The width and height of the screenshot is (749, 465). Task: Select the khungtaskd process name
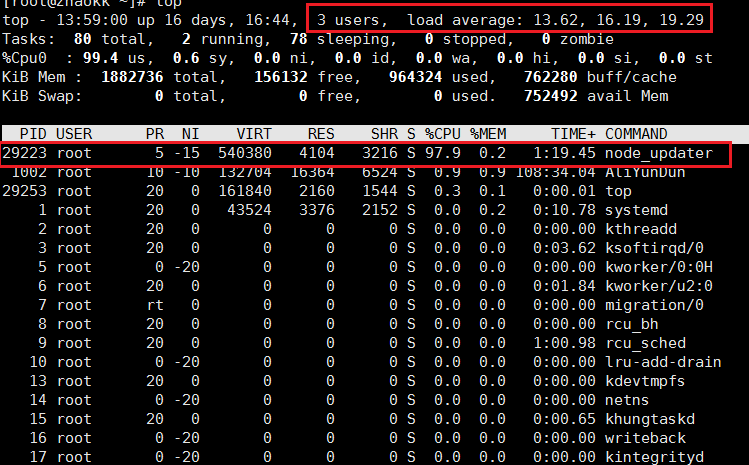click(x=650, y=419)
